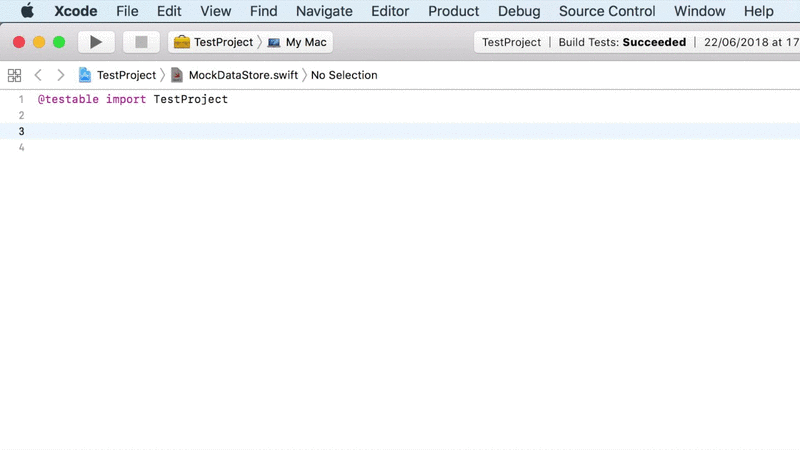Open the Help menu

tap(758, 11)
